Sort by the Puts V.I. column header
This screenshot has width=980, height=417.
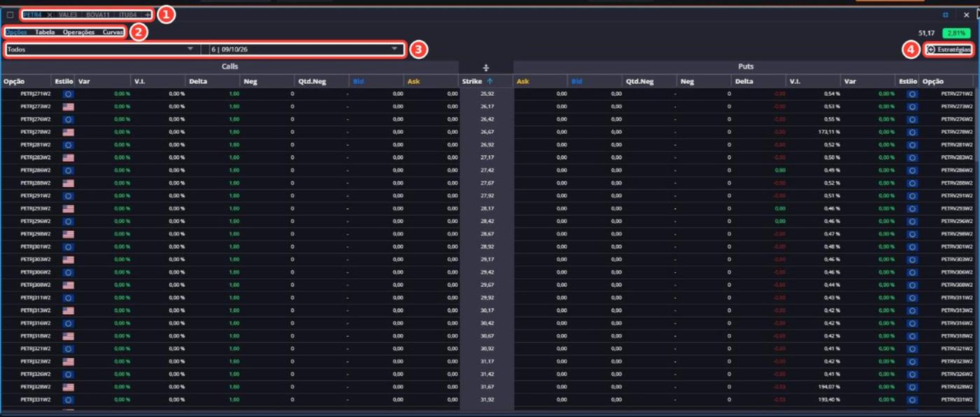point(795,82)
